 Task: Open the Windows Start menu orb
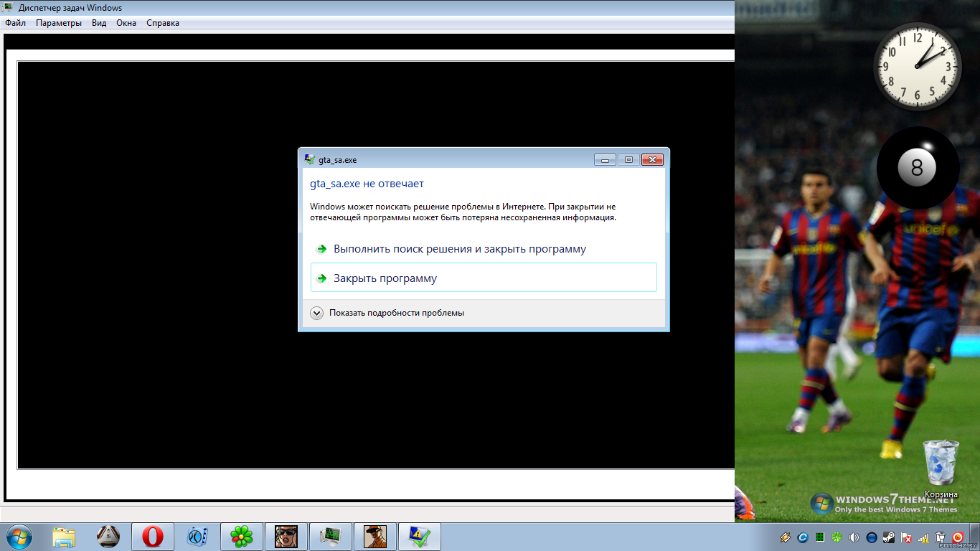[x=19, y=536]
